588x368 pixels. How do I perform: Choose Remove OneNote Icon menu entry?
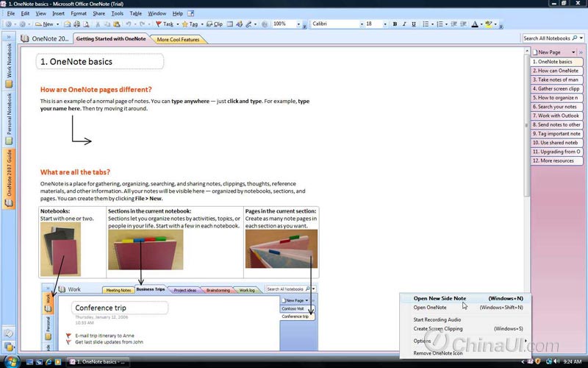pyautogui.click(x=466, y=353)
